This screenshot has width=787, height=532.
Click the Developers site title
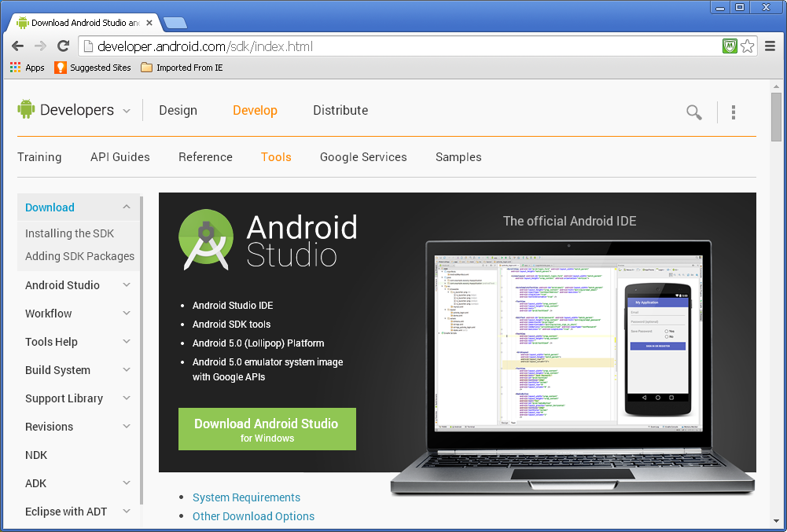pos(77,110)
